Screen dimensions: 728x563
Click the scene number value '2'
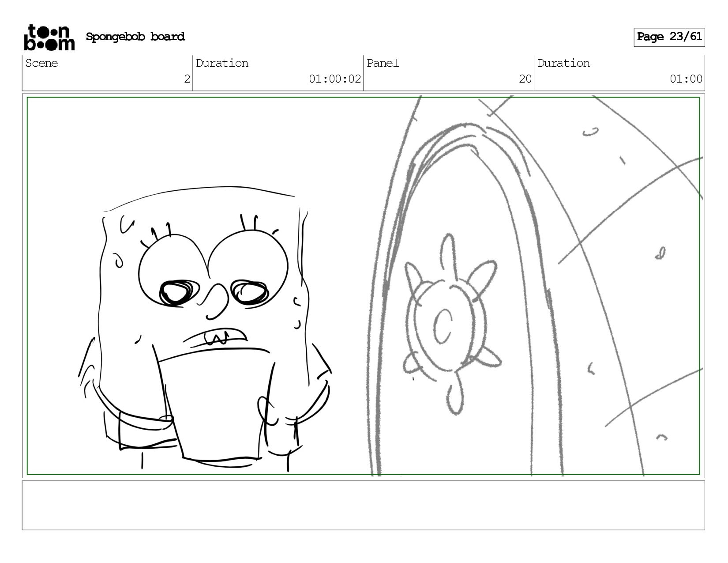pyautogui.click(x=187, y=79)
